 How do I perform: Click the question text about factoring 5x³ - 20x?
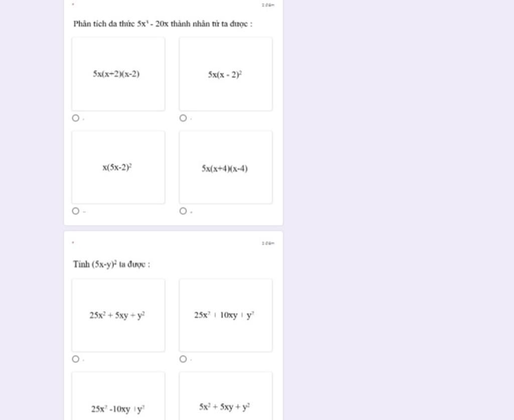163,24
